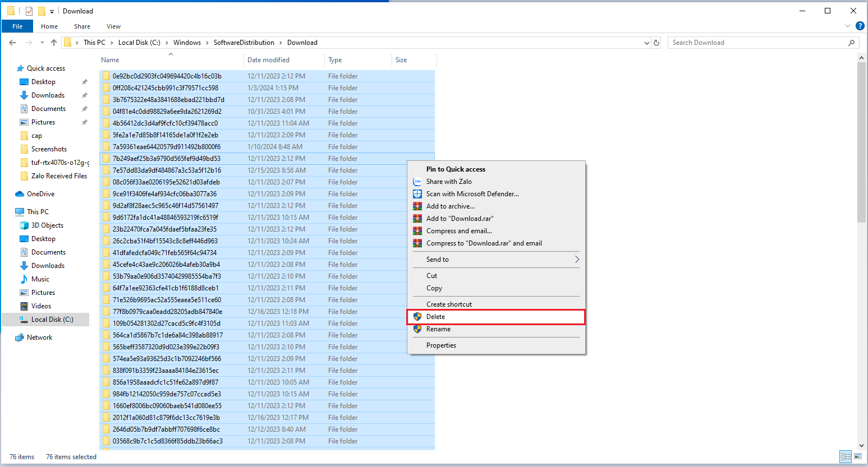The image size is (868, 467).
Task: Select OneDrive in navigation pane
Action: point(40,194)
